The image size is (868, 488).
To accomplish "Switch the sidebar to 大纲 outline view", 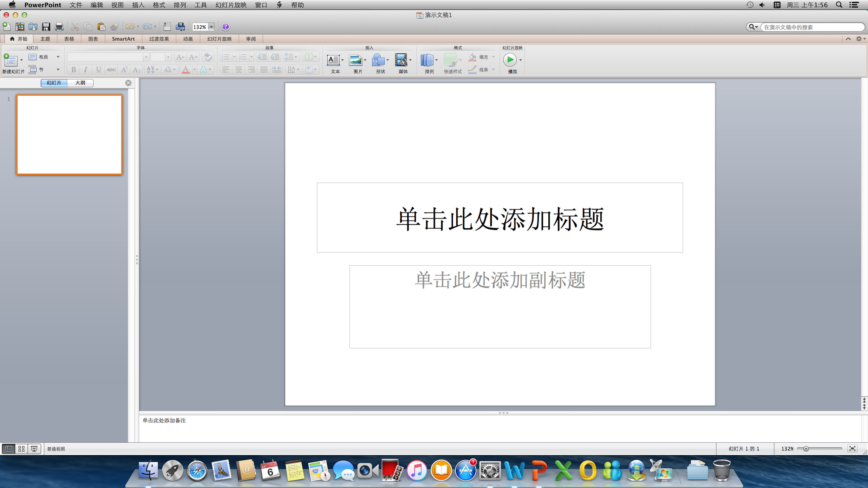I will click(x=80, y=83).
